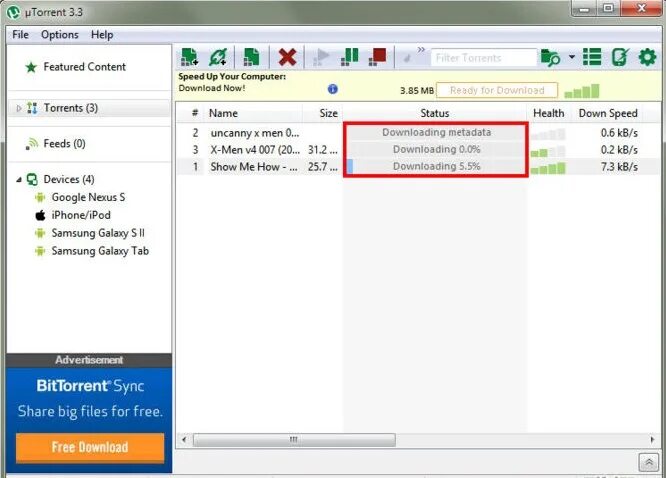This screenshot has height=478, width=666.
Task: Click the Android icon beside Samsung Galaxy S II
Action: point(40,233)
